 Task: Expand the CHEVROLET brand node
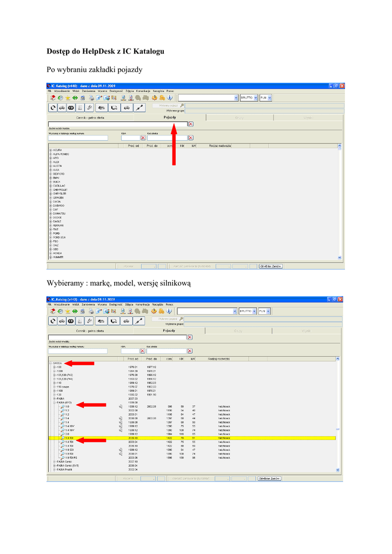point(51,190)
